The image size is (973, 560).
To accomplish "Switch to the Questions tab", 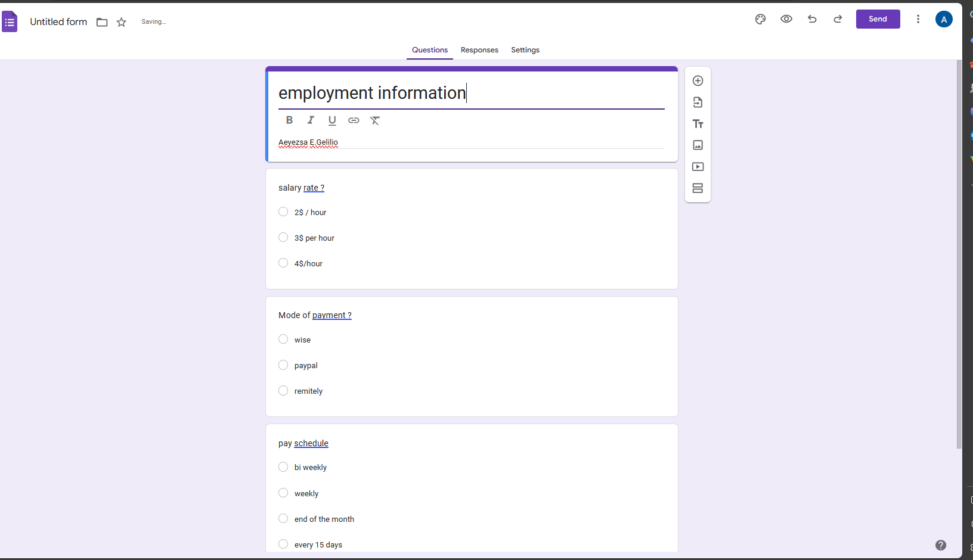I will pyautogui.click(x=430, y=50).
